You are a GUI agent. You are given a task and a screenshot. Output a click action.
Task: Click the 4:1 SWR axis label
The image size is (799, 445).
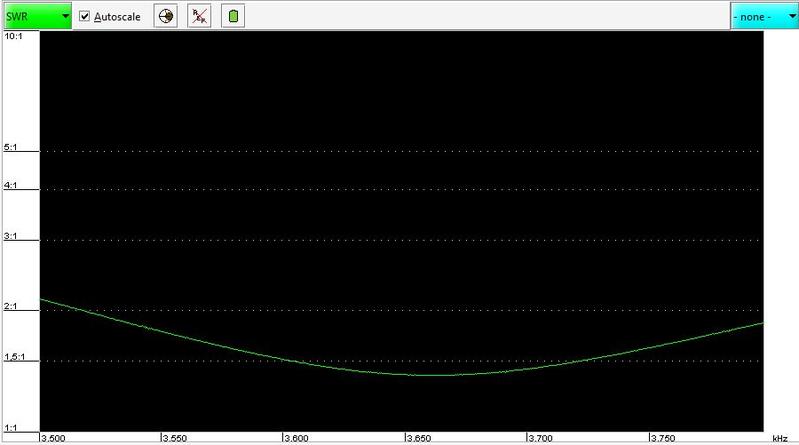click(11, 185)
